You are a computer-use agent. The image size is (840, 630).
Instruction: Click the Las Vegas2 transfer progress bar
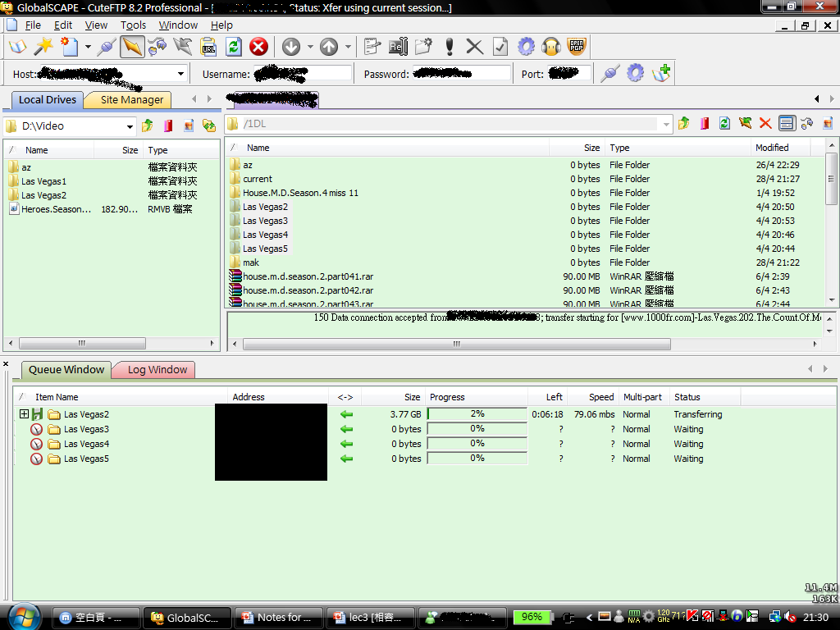477,414
